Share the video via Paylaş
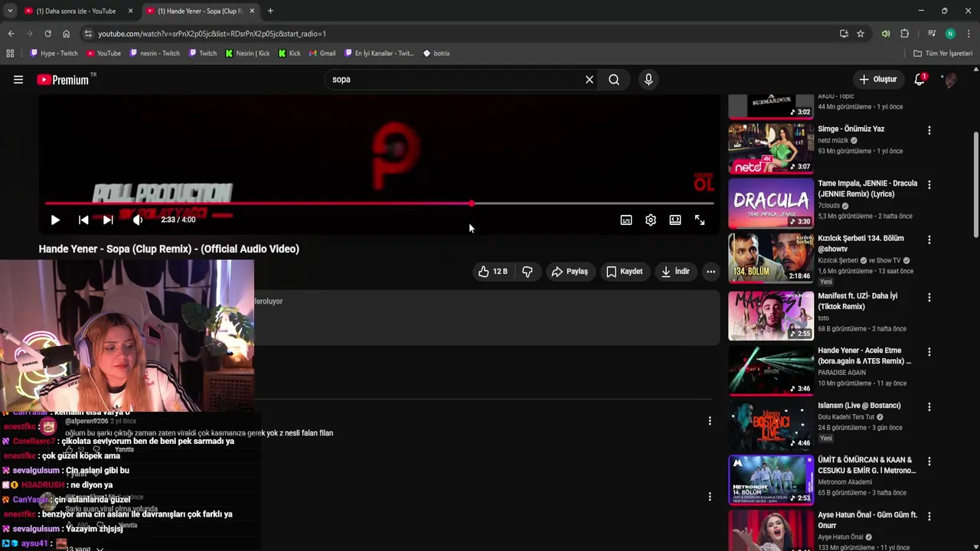The height and width of the screenshot is (551, 980). pyautogui.click(x=570, y=271)
